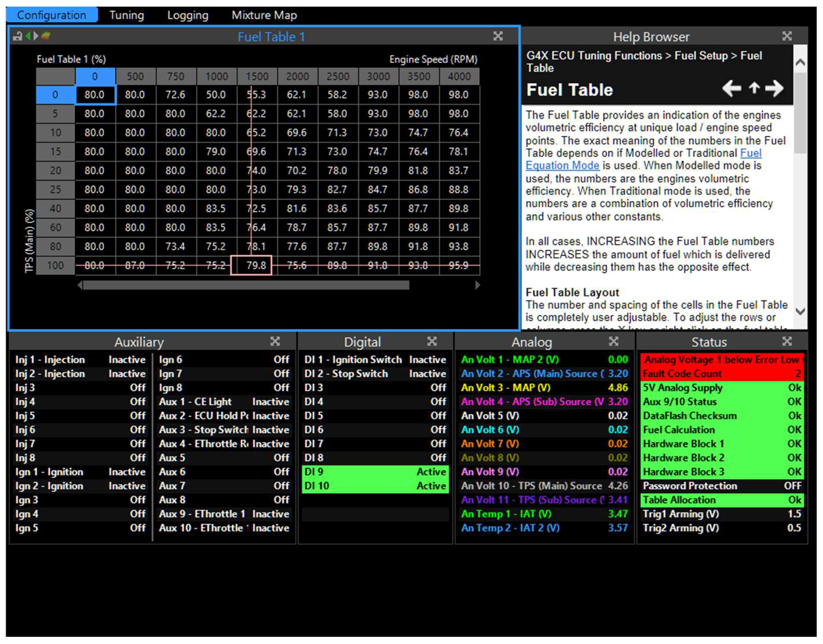Go forward with Help Browser right arrow

[x=774, y=89]
